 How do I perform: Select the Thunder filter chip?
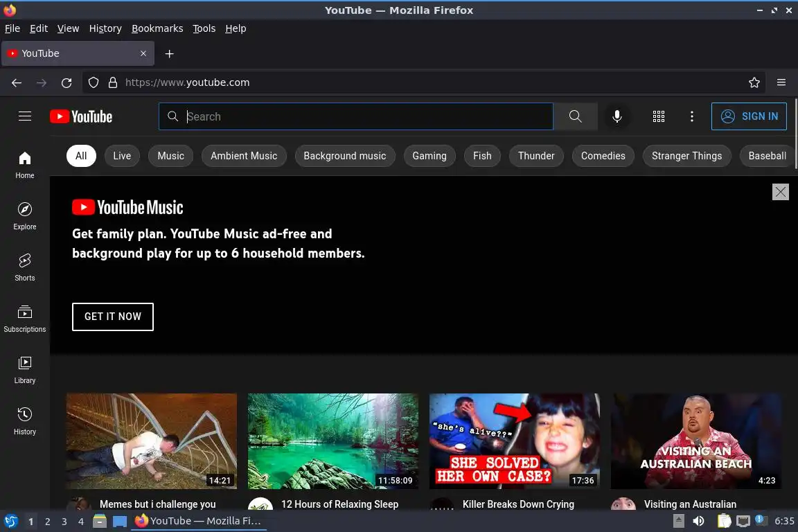(536, 156)
